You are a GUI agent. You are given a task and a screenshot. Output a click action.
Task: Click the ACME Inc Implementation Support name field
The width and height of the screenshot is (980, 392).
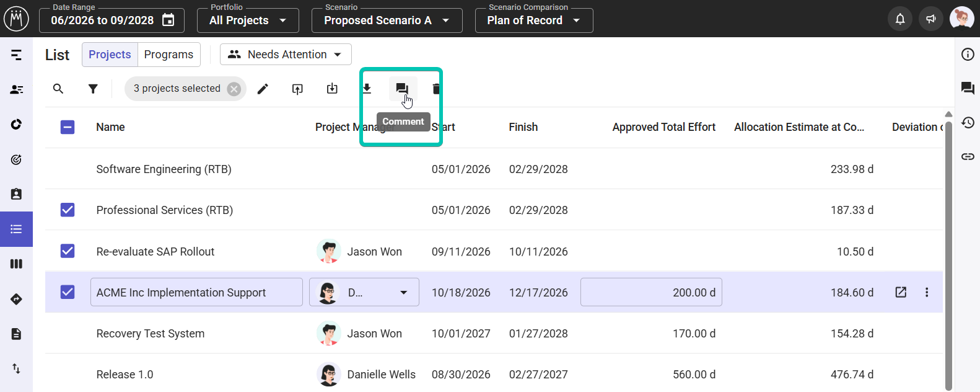[196, 292]
